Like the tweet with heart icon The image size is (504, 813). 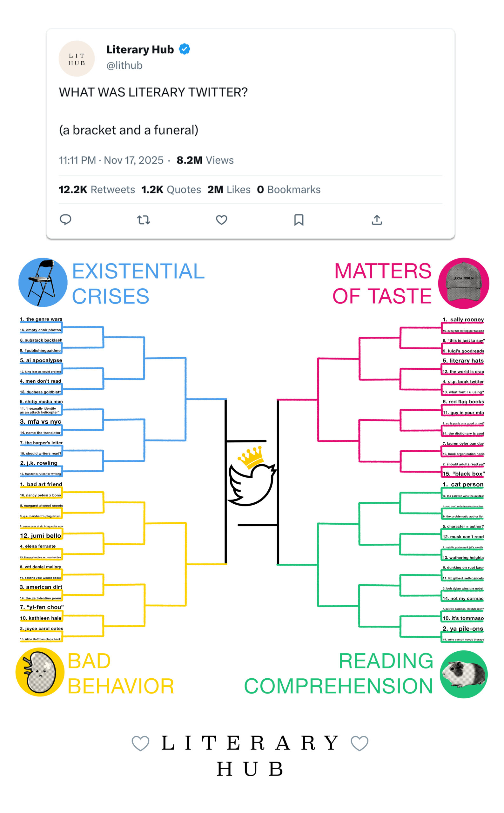pyautogui.click(x=221, y=220)
